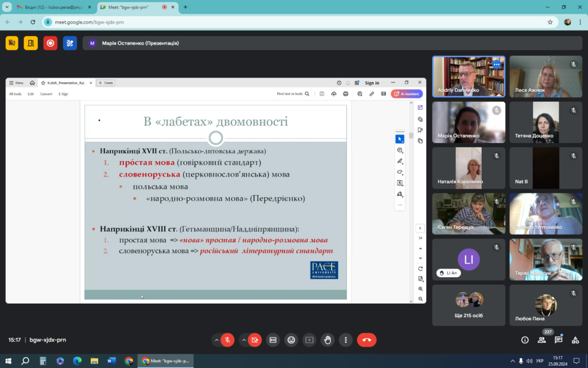The image size is (588, 368).
Task: Open the in-call chat messages
Action: (x=558, y=340)
